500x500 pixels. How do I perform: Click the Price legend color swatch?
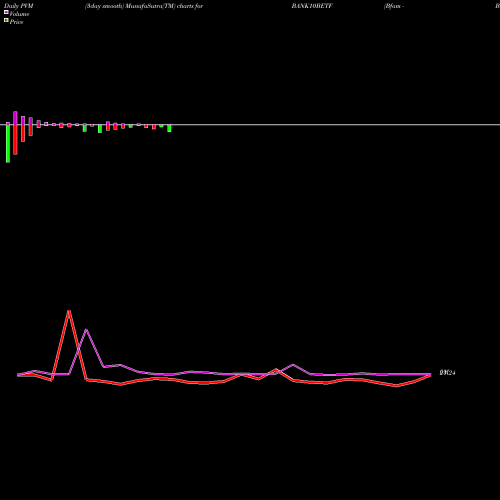[x=6, y=20]
